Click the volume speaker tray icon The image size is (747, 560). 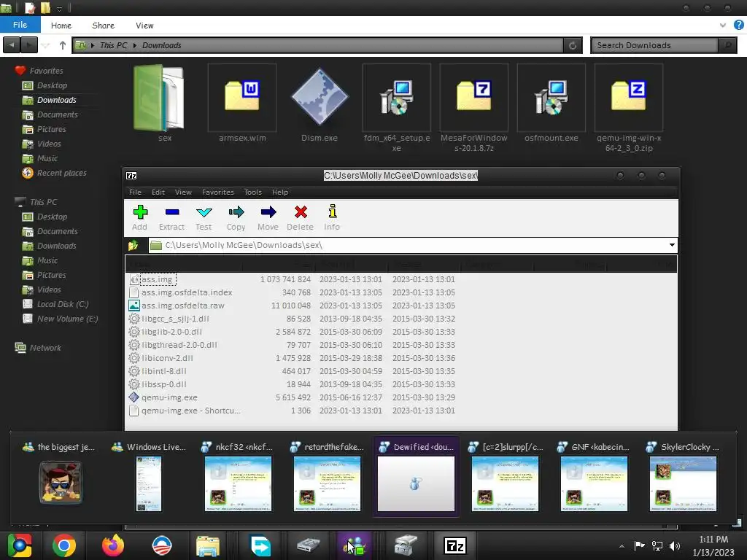[675, 545]
